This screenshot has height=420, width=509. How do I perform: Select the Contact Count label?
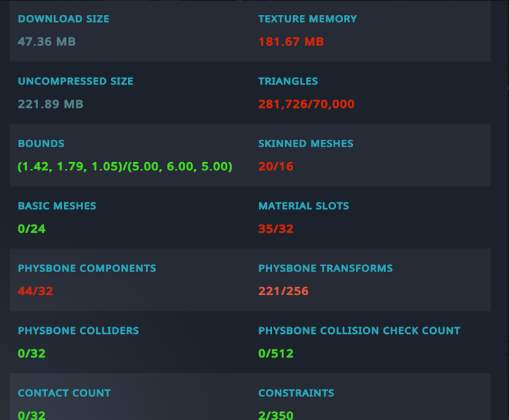[64, 393]
